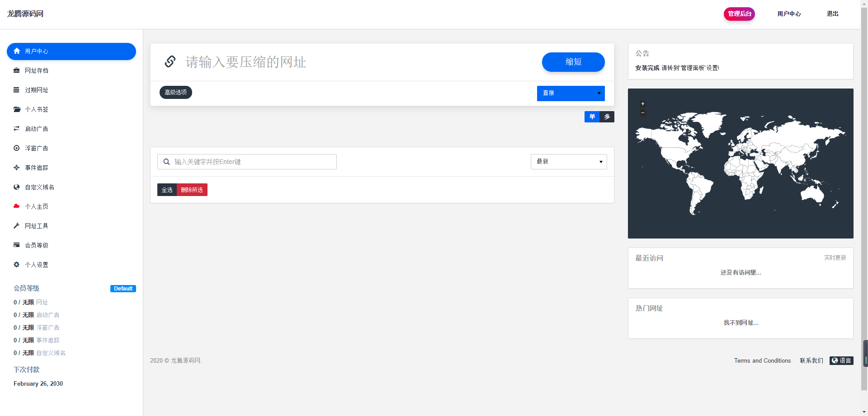Click the globe icon for 自定义域名
The image size is (868, 416).
(17, 187)
